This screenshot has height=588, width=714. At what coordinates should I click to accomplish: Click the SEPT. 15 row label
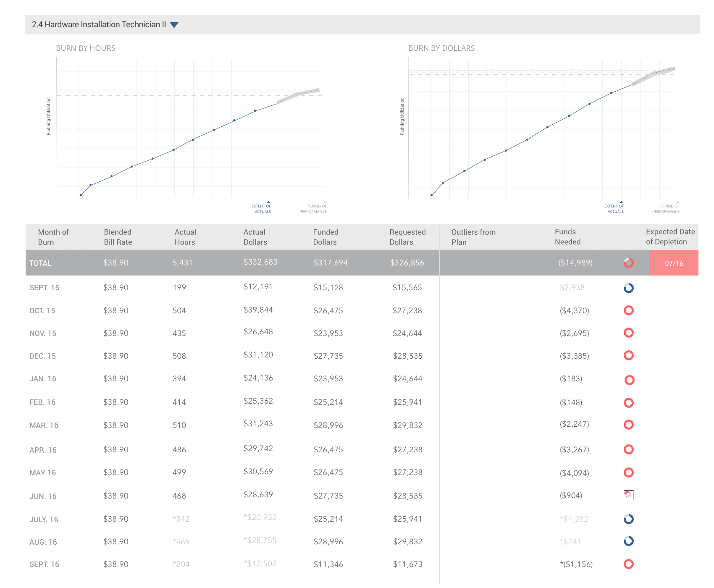[x=44, y=288]
